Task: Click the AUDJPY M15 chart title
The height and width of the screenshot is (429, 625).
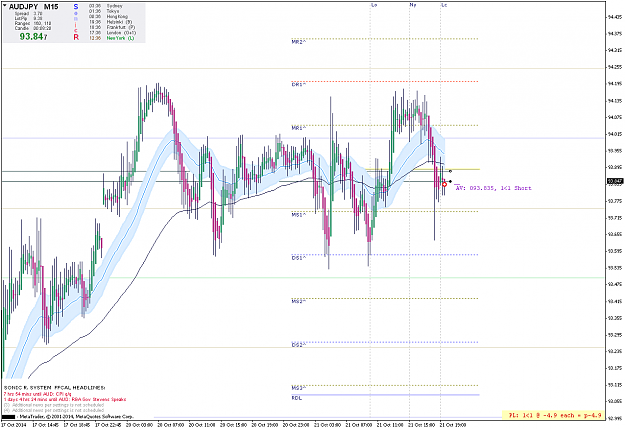Action: pyautogui.click(x=33, y=7)
